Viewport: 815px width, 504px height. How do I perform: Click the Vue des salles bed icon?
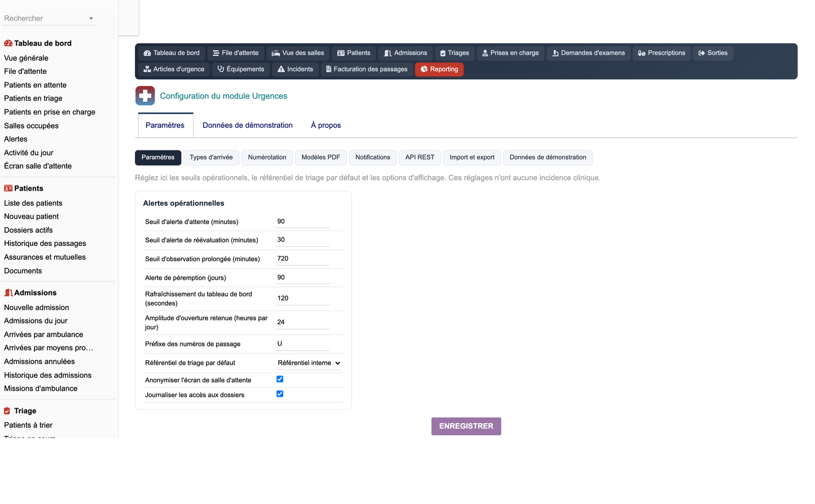276,53
